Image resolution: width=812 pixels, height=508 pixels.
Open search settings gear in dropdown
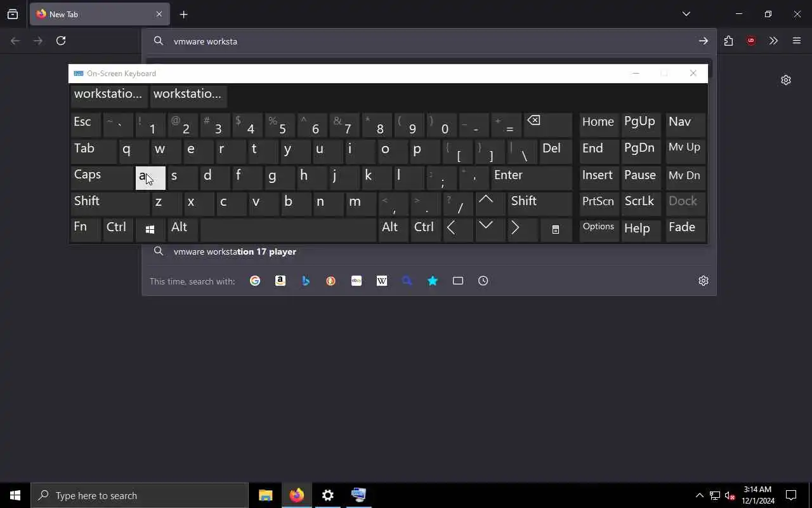coord(704,281)
